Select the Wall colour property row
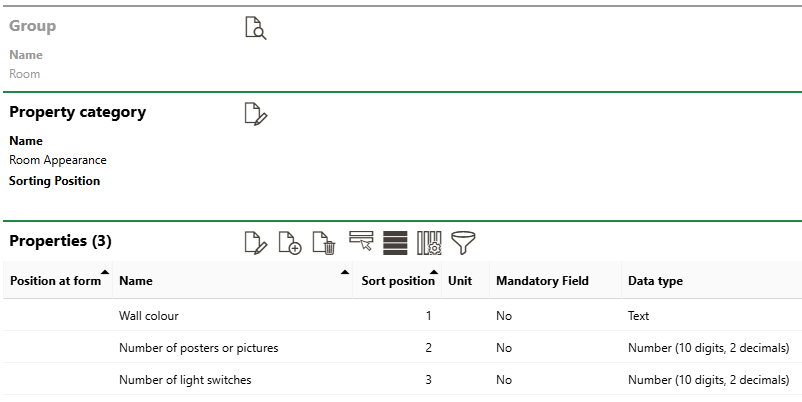This screenshot has width=802, height=402. pyautogui.click(x=402, y=316)
